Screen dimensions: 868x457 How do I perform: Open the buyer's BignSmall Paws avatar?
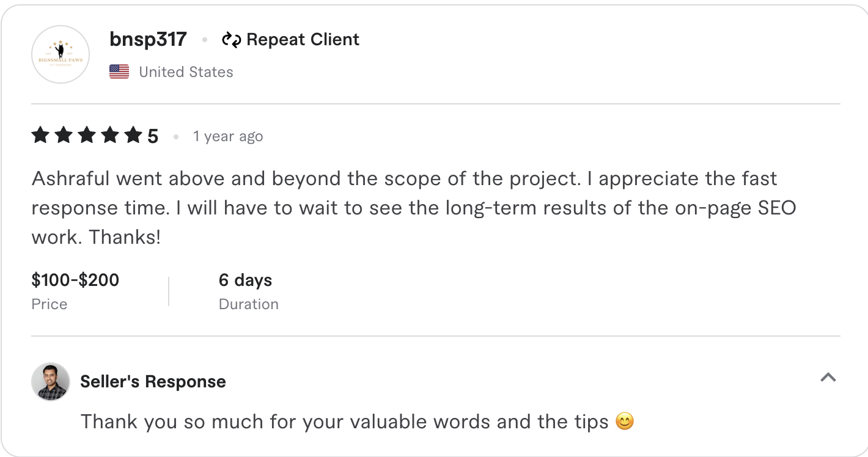click(x=60, y=54)
